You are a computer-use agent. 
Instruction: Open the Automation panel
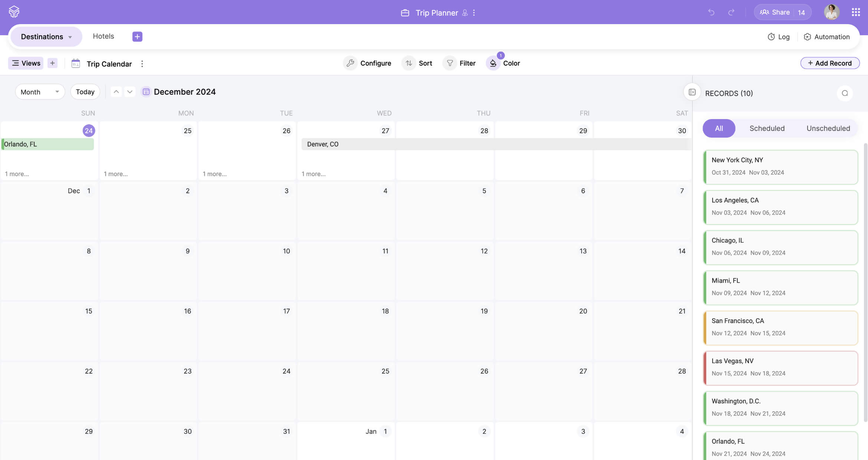(826, 37)
